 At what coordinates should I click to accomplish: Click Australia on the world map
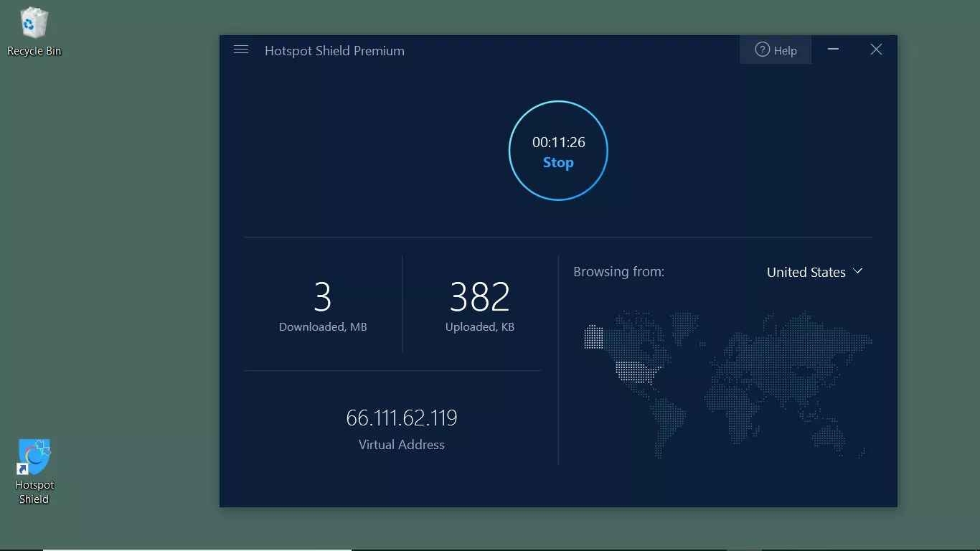point(832,436)
